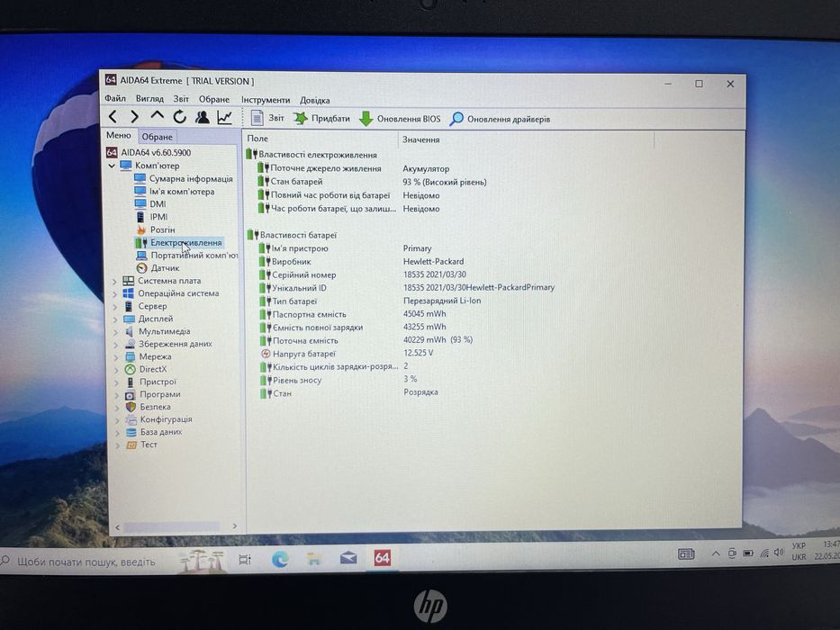The image size is (840, 630).
Task: Open the Вигляд menu
Action: [x=149, y=99]
